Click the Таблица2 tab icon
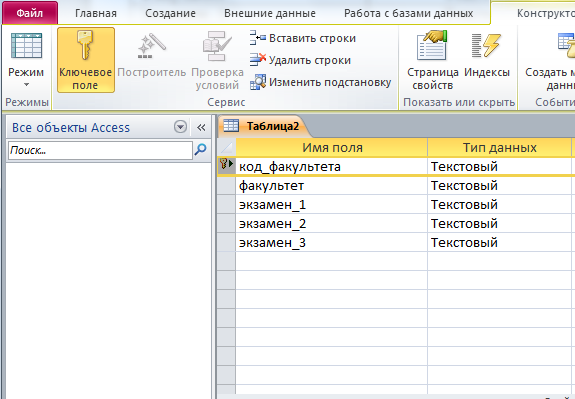This screenshot has height=399, width=575. click(231, 126)
